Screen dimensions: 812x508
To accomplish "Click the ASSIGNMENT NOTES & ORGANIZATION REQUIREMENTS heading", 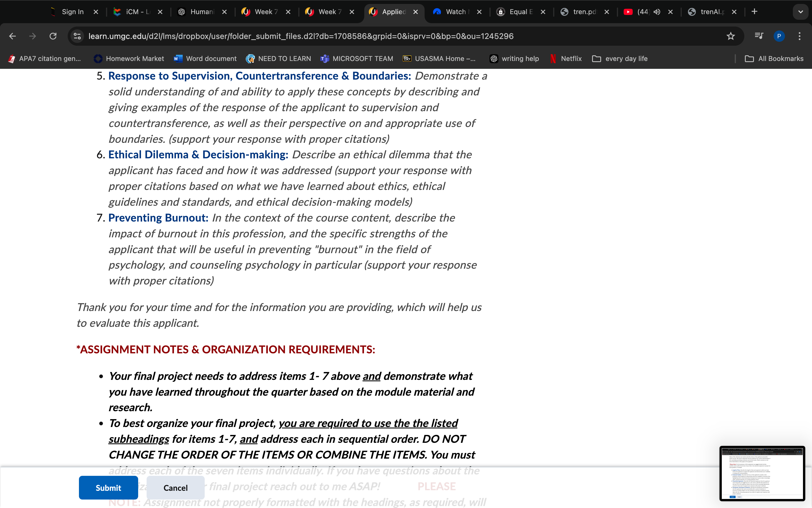I will 226,349.
